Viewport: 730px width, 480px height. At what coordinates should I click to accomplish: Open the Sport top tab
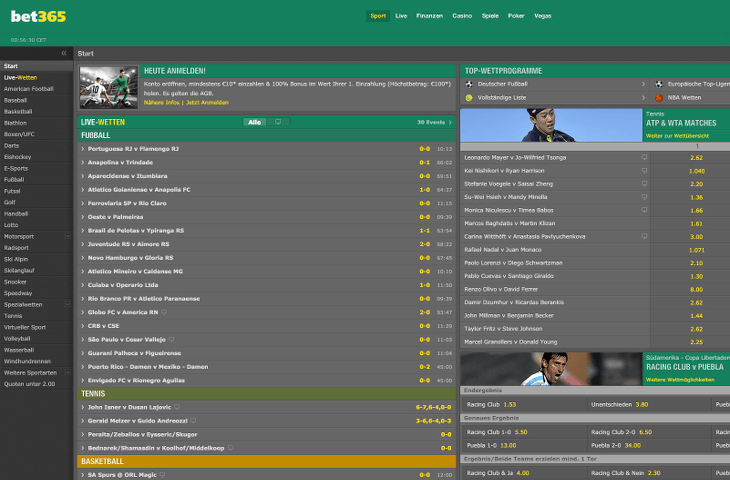(x=378, y=16)
